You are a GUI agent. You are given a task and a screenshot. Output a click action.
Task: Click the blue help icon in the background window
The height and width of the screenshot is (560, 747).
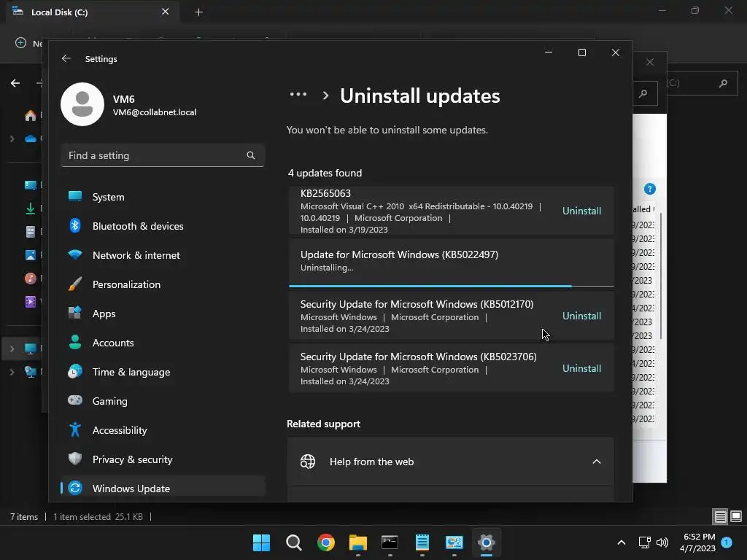click(650, 189)
